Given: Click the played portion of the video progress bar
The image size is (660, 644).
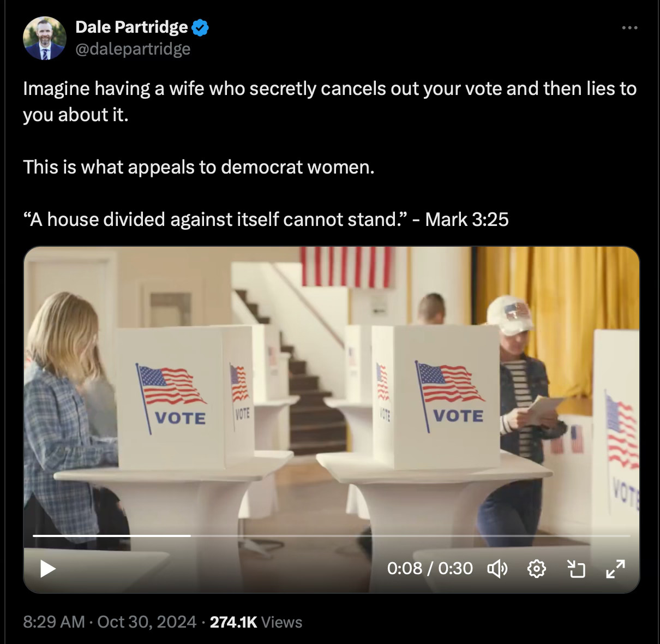Looking at the screenshot, I should pos(111,535).
